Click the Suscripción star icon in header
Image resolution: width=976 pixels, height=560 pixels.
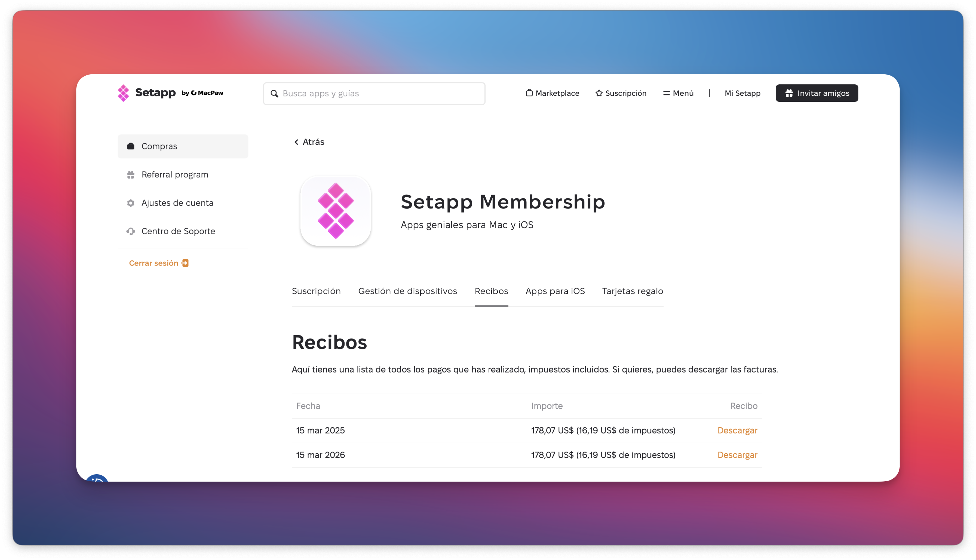(x=599, y=93)
